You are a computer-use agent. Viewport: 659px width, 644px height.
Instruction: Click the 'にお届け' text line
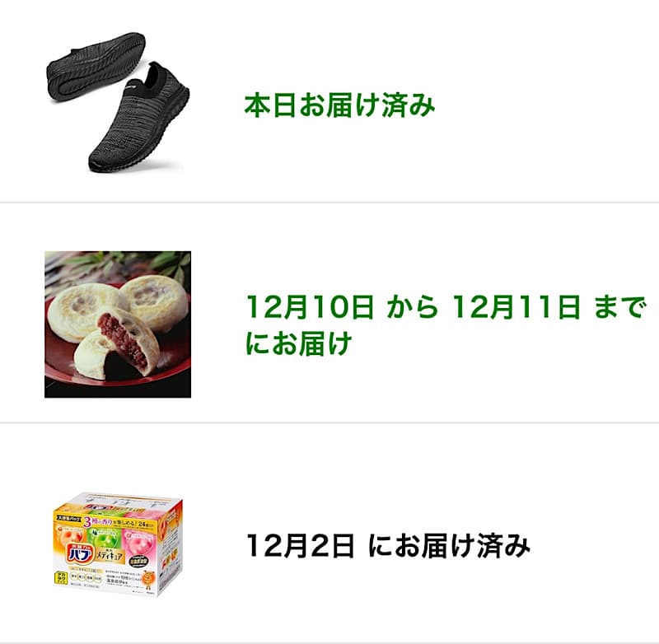point(298,343)
